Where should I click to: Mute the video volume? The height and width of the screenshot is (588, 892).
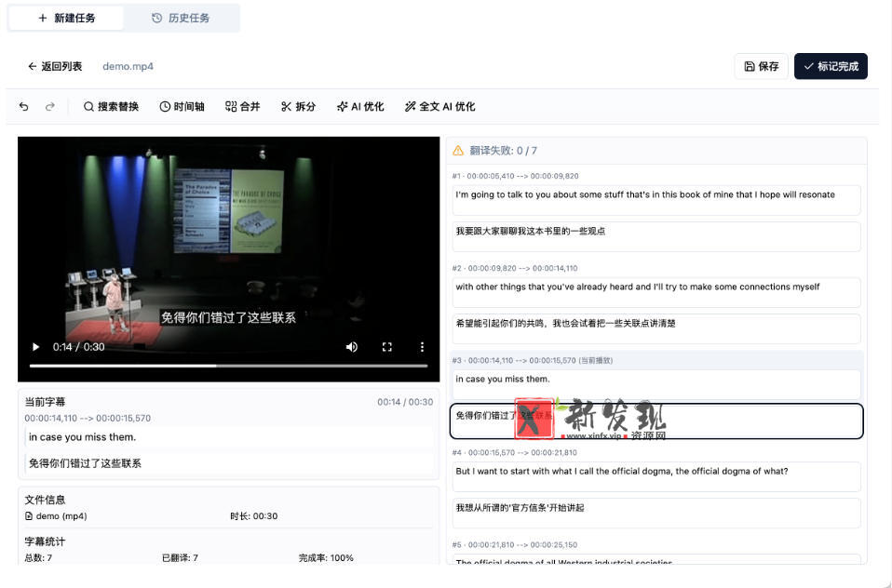(352, 347)
